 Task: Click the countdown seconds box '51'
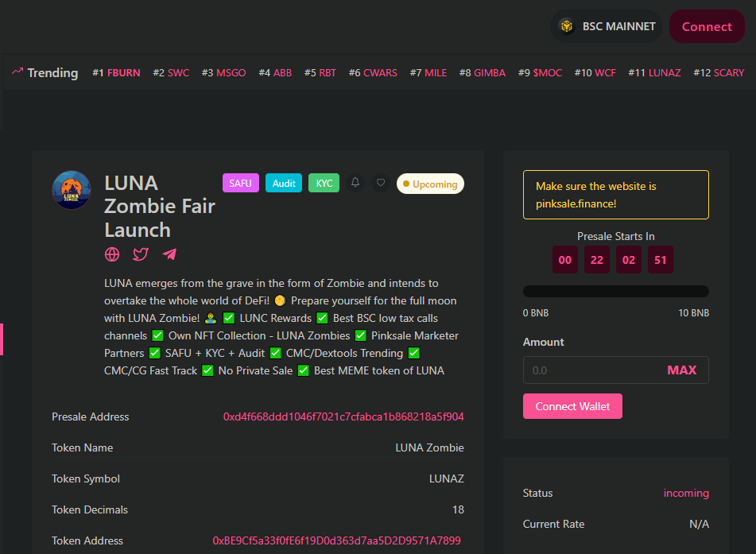tap(661, 259)
